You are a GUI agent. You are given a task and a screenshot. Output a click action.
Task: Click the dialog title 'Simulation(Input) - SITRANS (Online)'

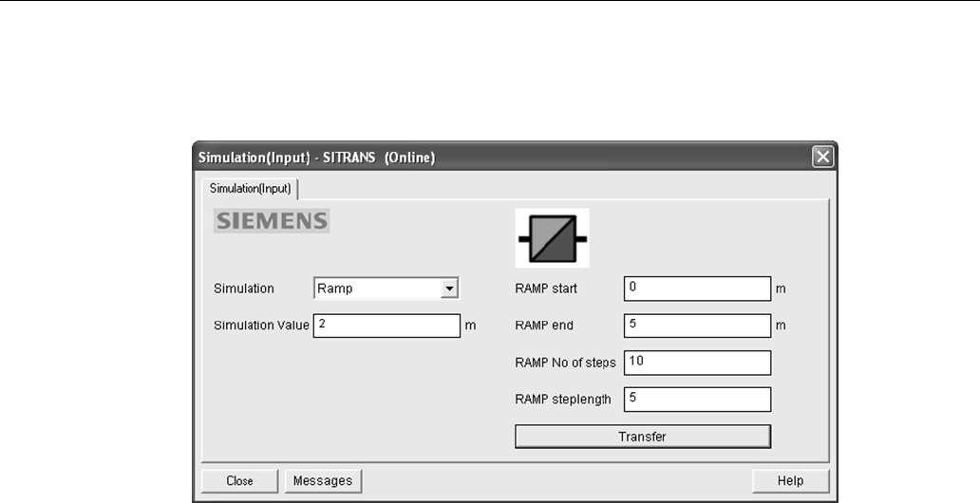316,158
